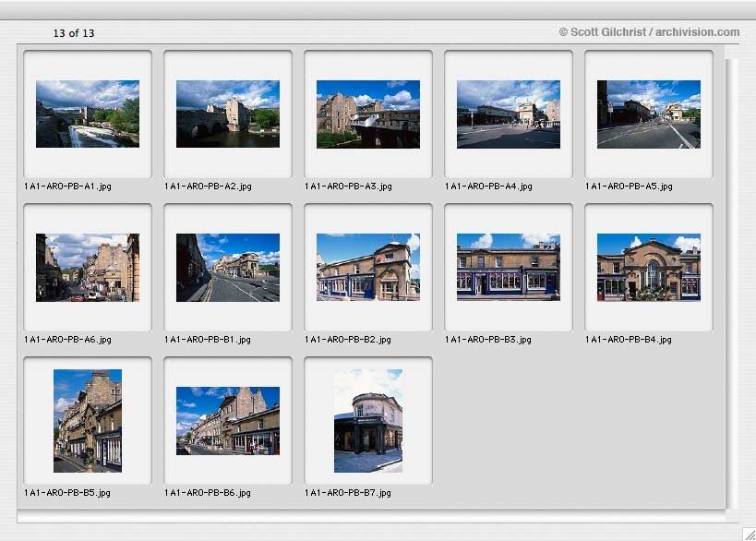Select thumbnail 1A1-ARO-PB-B4.jpg
756x541 pixels.
(x=649, y=267)
